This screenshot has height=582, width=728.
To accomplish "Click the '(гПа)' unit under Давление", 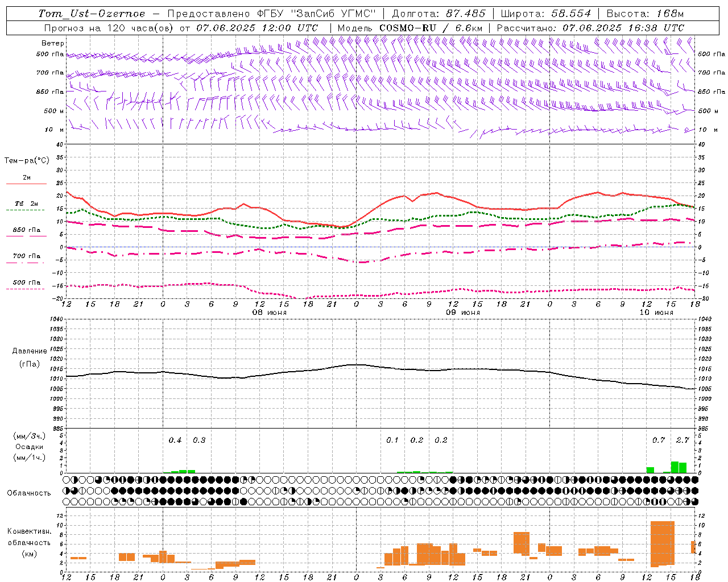I will 30,364.
